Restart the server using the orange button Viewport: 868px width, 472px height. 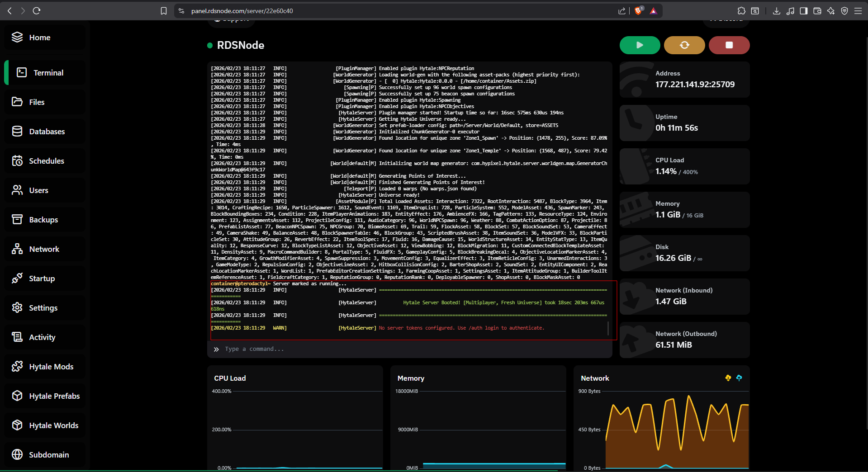pyautogui.click(x=684, y=45)
